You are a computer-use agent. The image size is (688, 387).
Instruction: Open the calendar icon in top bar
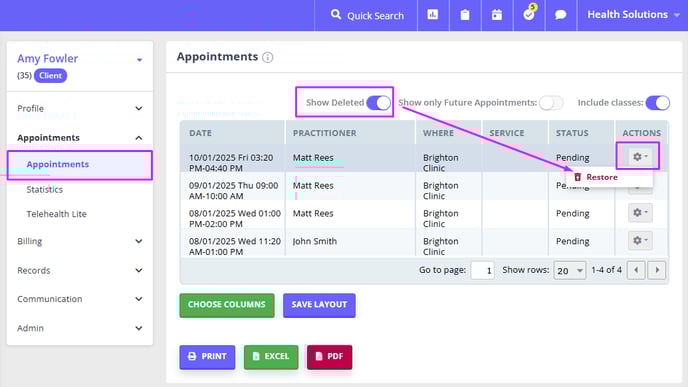[497, 15]
